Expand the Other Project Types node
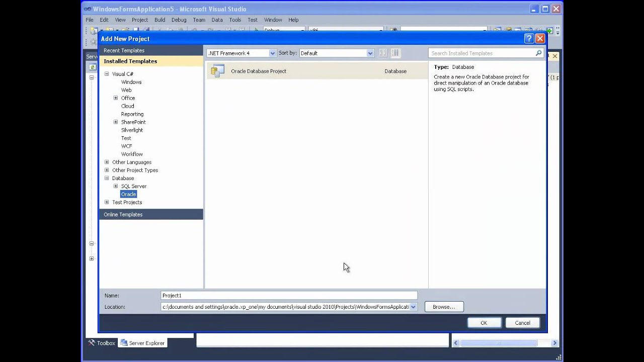 pyautogui.click(x=107, y=170)
